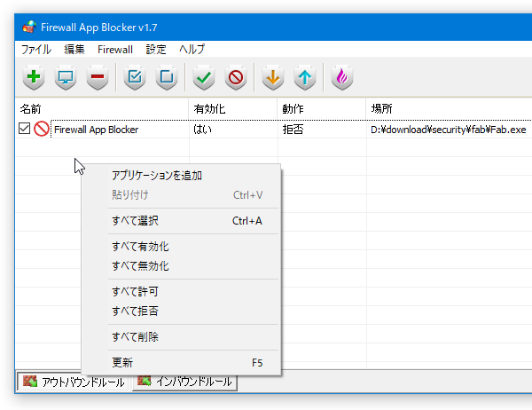Click the Uncheck All toolbar icon
Image resolution: width=532 pixels, height=410 pixels.
tap(167, 77)
